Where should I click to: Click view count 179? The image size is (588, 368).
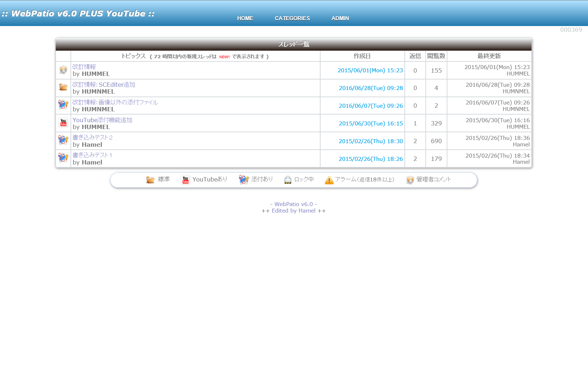point(436,159)
